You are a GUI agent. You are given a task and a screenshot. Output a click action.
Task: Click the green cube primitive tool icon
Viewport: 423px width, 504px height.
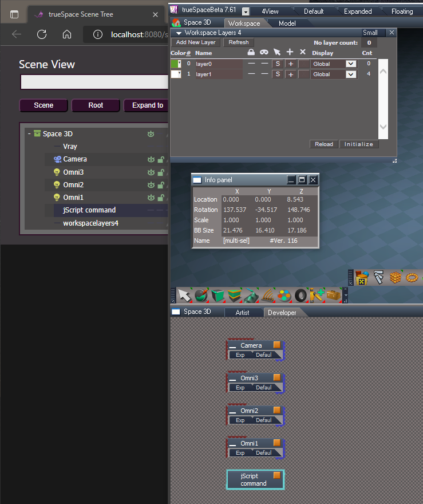click(218, 296)
